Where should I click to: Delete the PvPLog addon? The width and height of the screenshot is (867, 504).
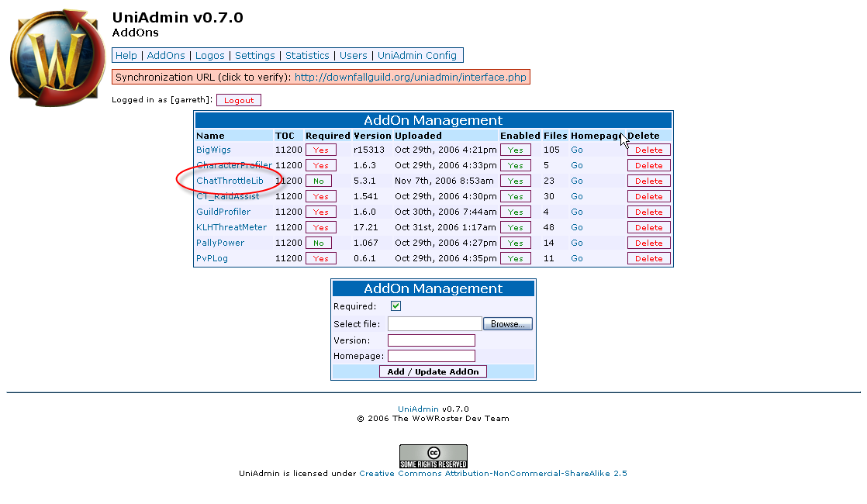tap(648, 258)
